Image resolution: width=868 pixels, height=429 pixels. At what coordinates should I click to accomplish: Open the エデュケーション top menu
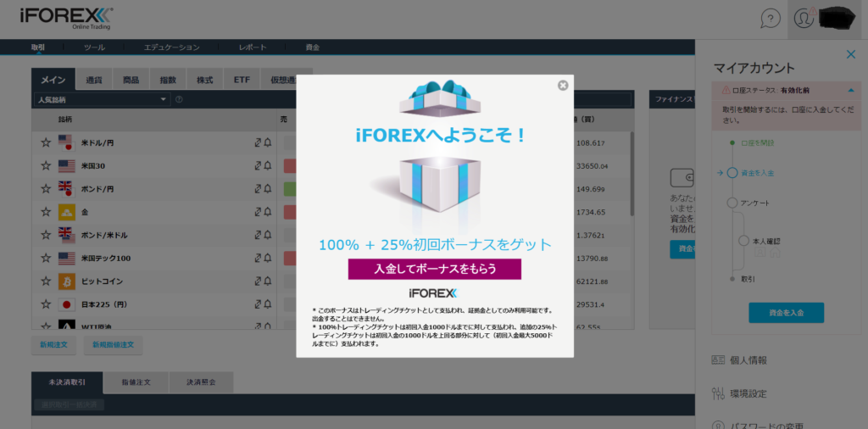pos(171,47)
